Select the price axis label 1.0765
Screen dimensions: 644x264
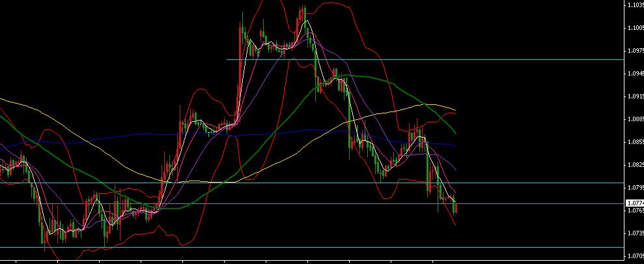click(636, 210)
